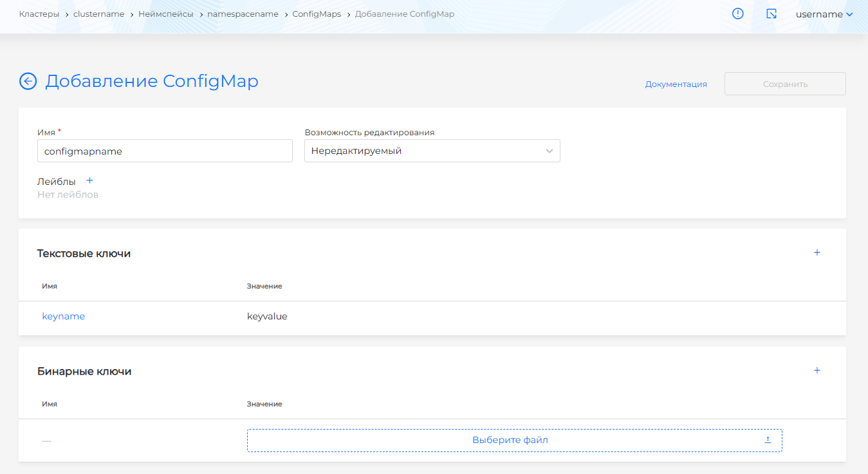Click the Выберите файл upload area
This screenshot has height=474, width=868.
point(510,440)
